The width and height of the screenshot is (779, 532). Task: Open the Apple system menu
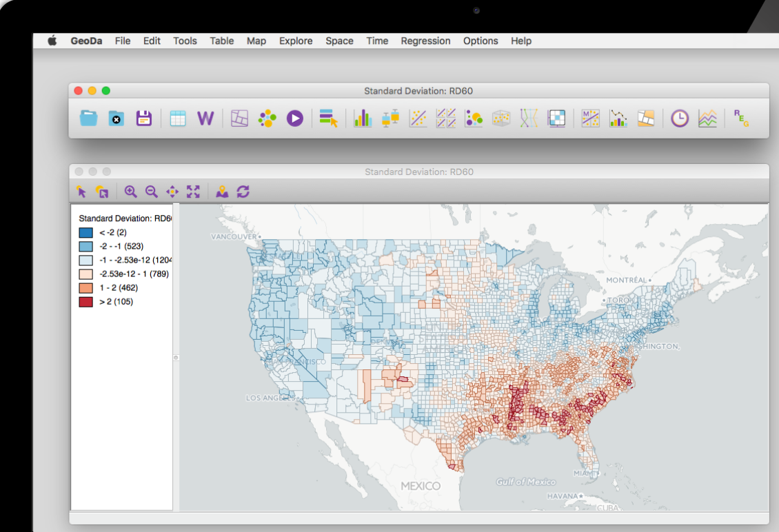pos(52,41)
